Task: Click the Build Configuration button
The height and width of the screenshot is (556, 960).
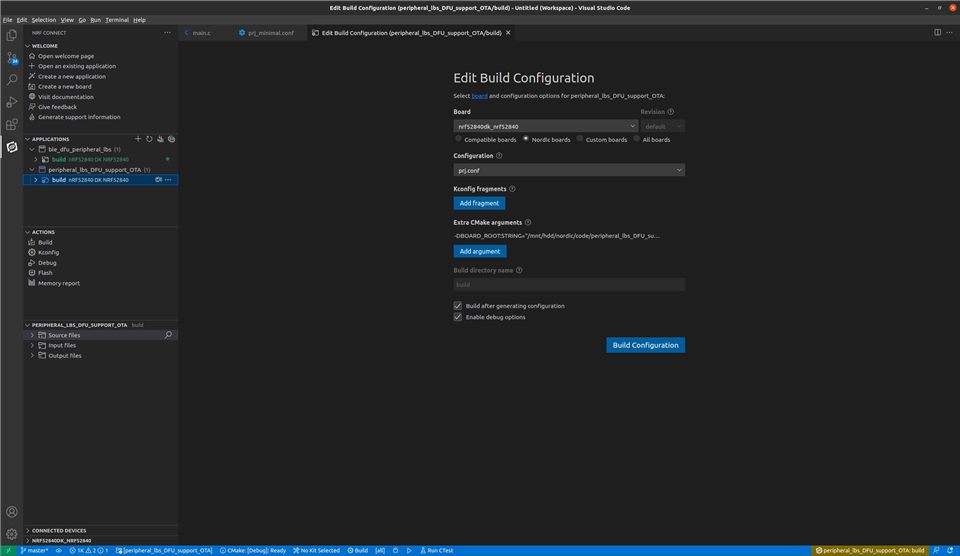Action: click(645, 345)
